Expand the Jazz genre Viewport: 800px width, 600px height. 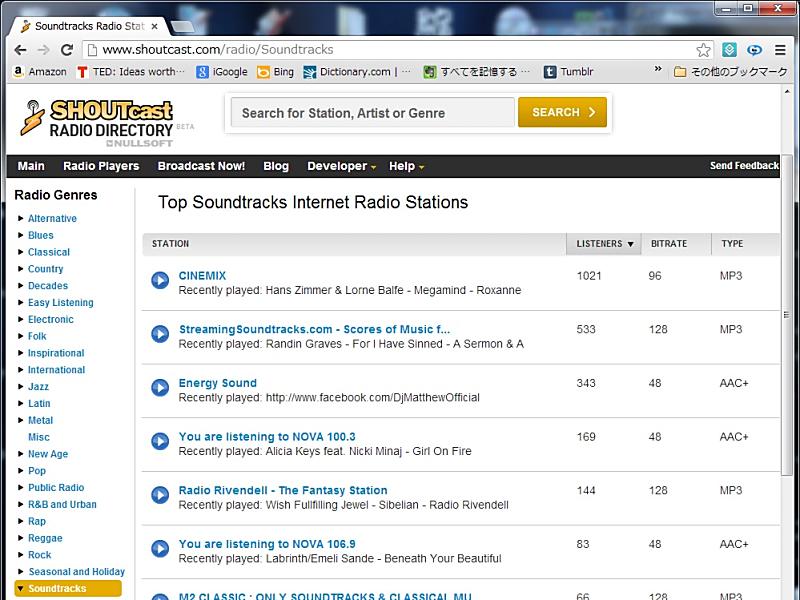[20, 387]
